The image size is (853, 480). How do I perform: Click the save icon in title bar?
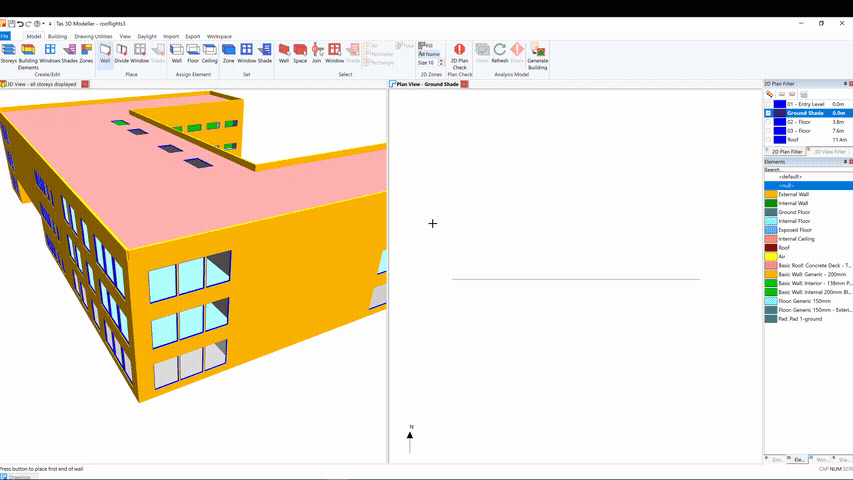[x=11, y=23]
